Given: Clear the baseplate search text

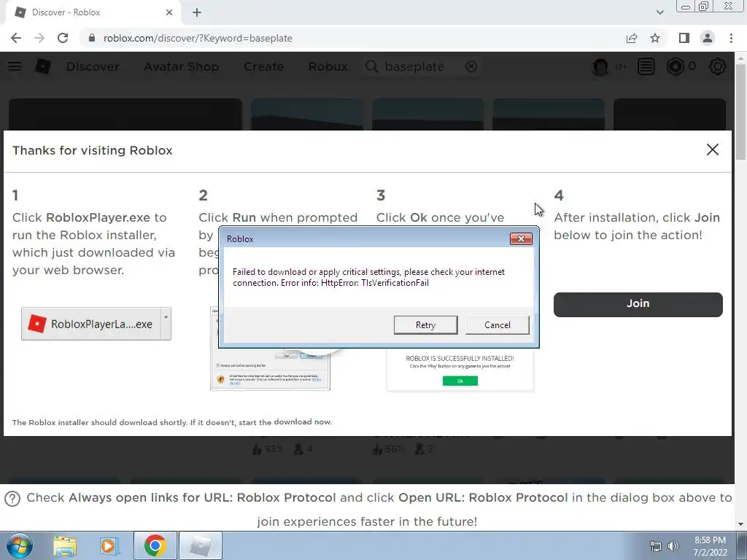Looking at the screenshot, I should coord(471,66).
